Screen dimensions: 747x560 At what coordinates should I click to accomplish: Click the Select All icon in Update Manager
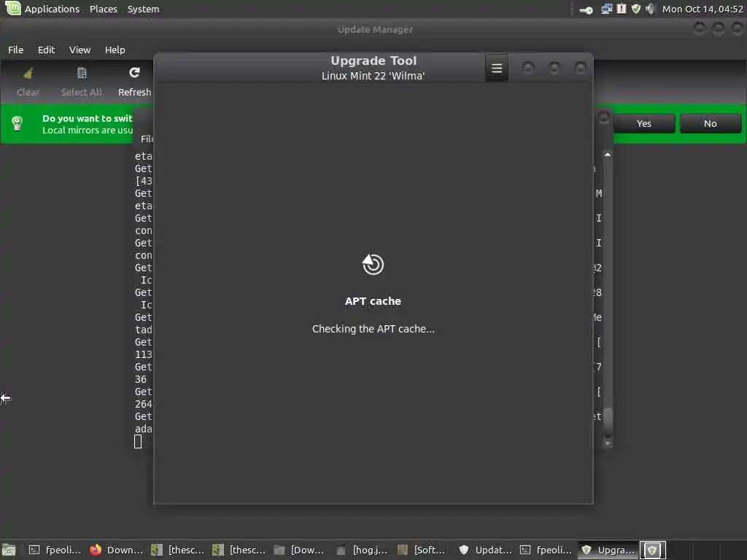tap(82, 74)
